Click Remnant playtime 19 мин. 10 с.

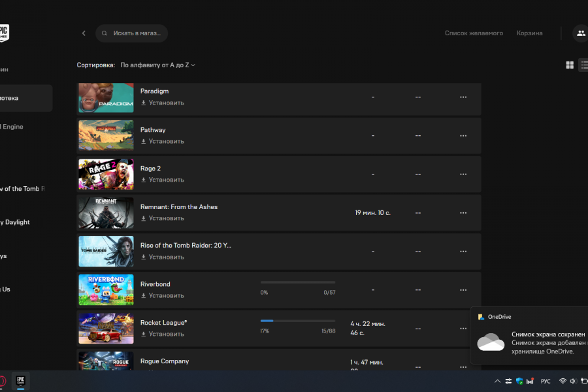[x=373, y=213]
